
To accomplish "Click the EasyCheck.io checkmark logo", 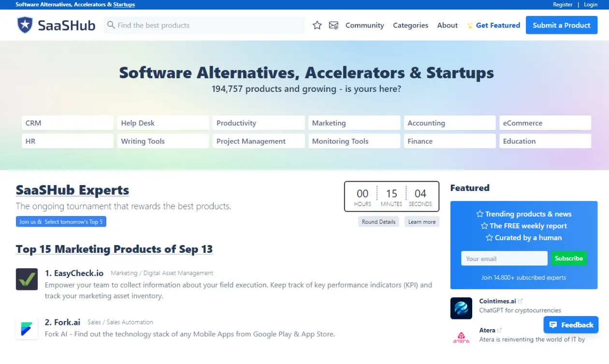I will click(x=27, y=279).
